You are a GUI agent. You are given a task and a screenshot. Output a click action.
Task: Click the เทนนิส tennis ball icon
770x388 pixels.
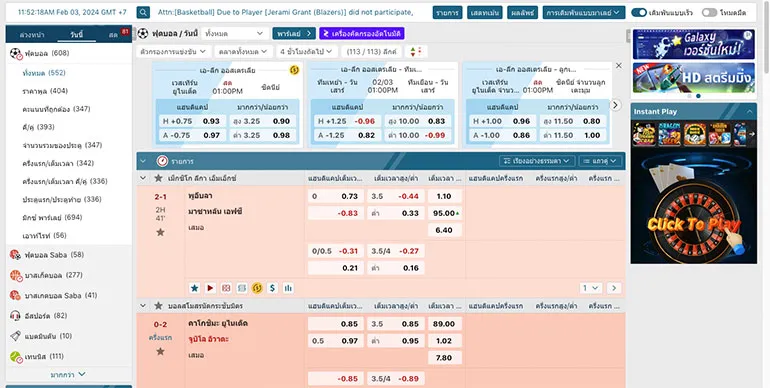tap(16, 357)
